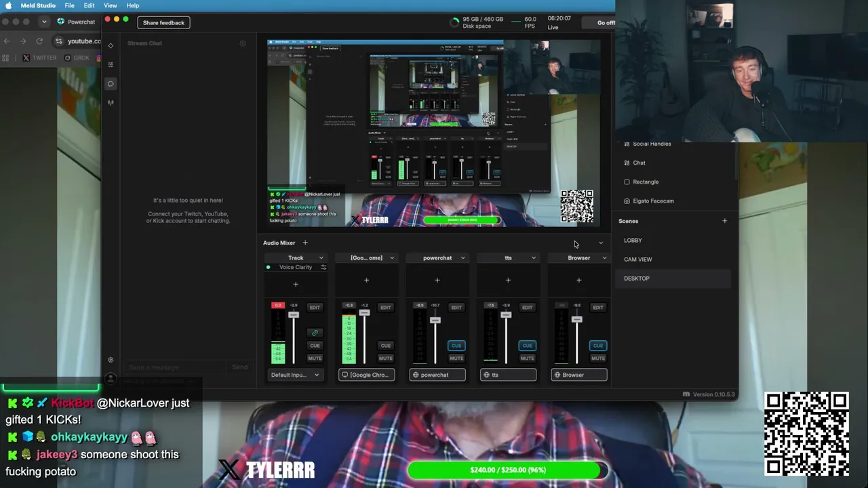Select the Stream Chat sidebar icon
The height and width of the screenshot is (488, 868).
point(111,84)
